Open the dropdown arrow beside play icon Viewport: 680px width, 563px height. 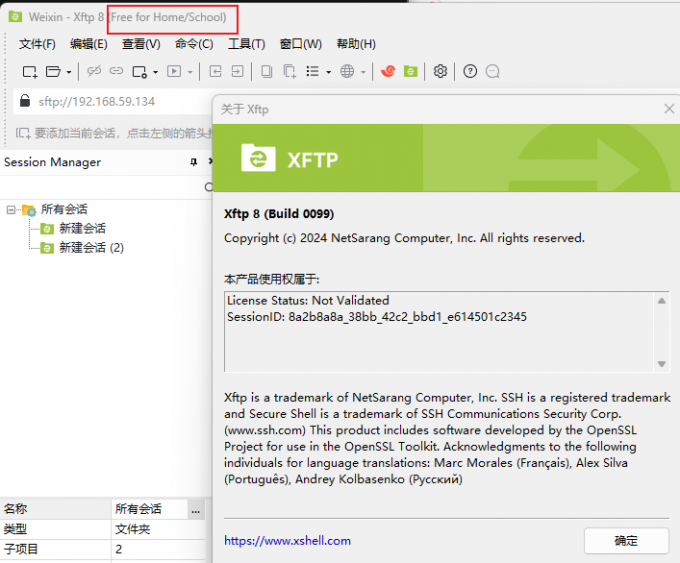[x=190, y=72]
